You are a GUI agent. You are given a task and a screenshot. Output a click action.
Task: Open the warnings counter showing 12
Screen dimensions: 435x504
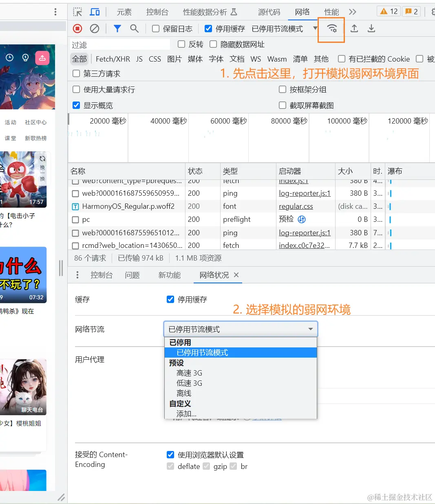389,11
